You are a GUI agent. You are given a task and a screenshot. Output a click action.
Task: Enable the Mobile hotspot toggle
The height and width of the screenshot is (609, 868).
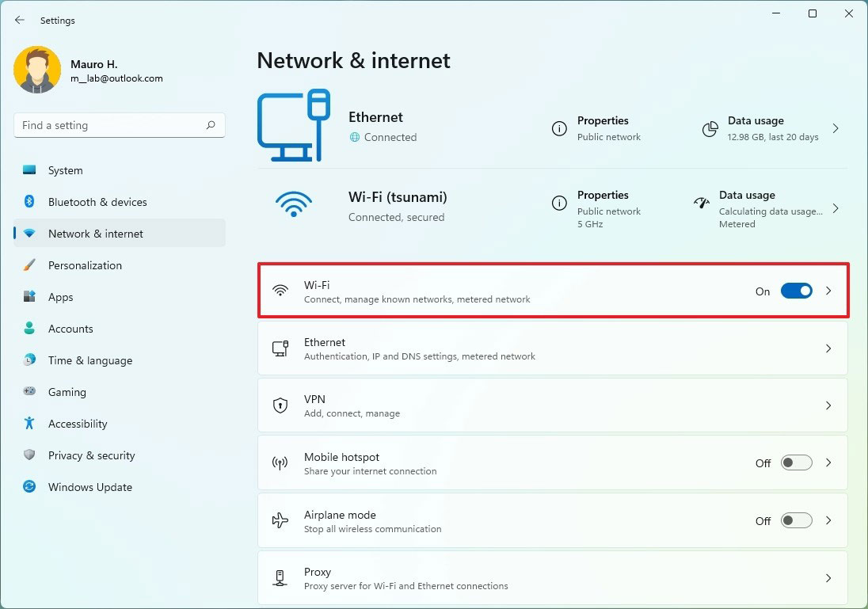click(796, 462)
